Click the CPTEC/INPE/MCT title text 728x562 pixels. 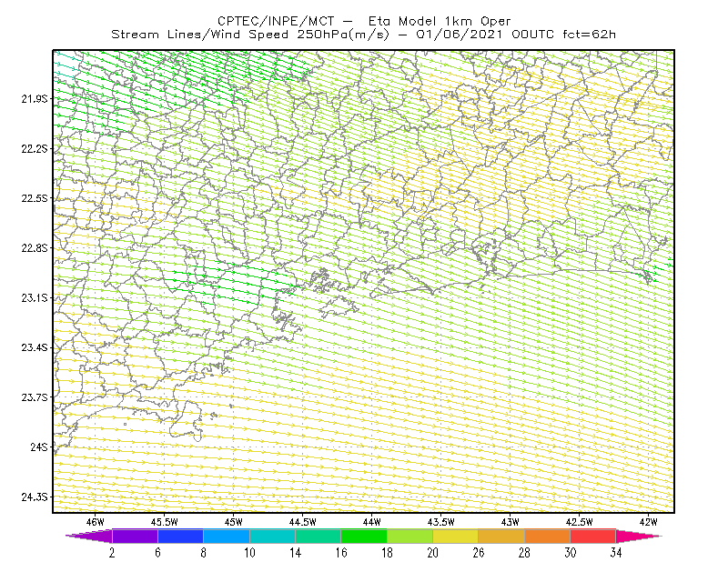[276, 21]
